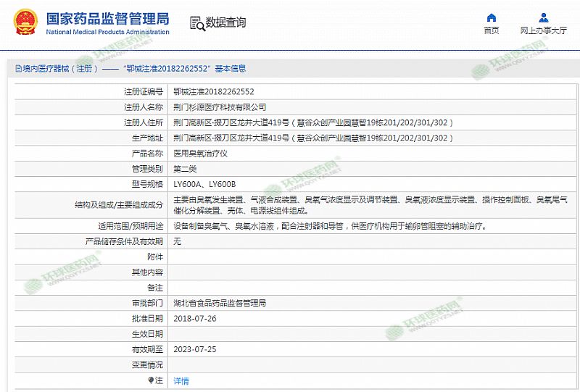Click the 数据查询 magnifier document icon

196,23
